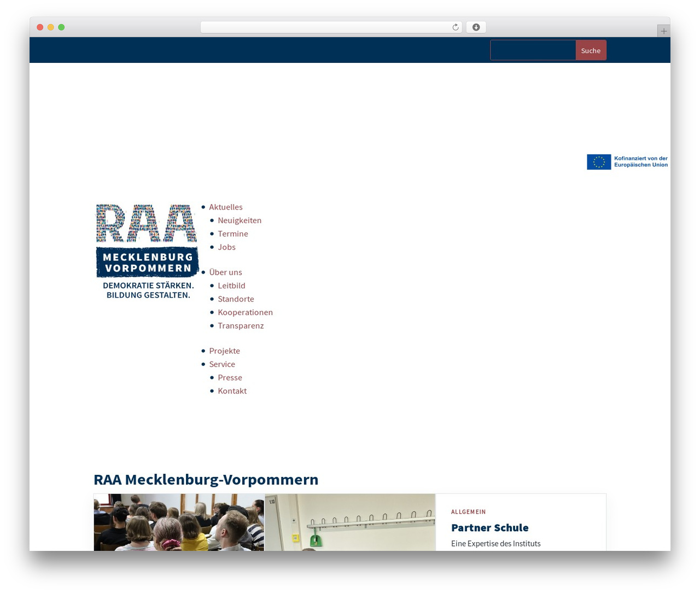Close the window with red button
700x593 pixels.
pos(40,27)
